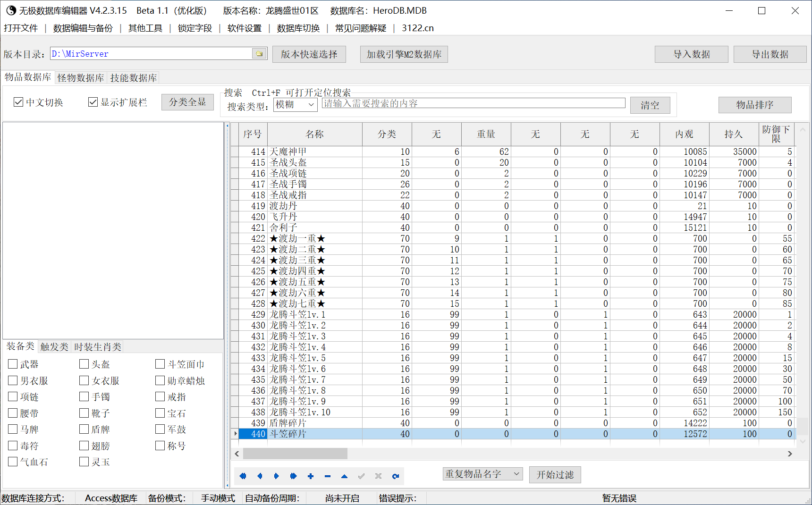Check the 戒指 checkbox

tap(160, 396)
